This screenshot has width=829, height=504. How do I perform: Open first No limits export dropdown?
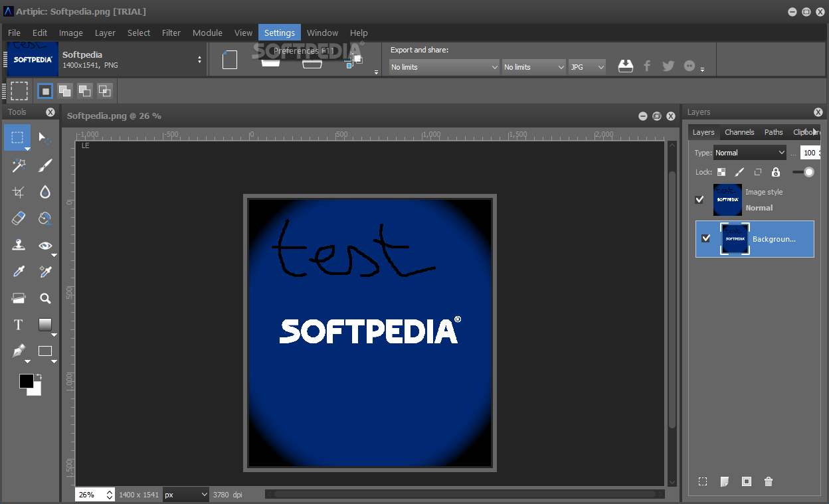tap(444, 67)
